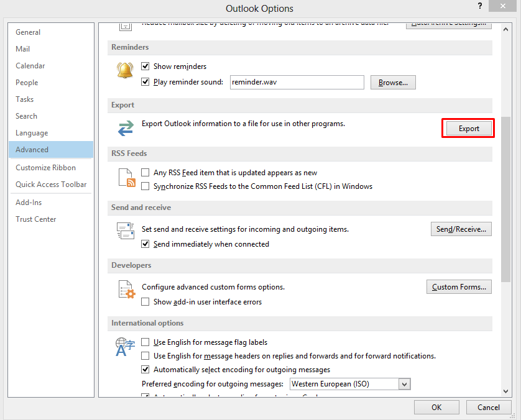
Task: Open the Trust Center category
Action: pos(36,219)
